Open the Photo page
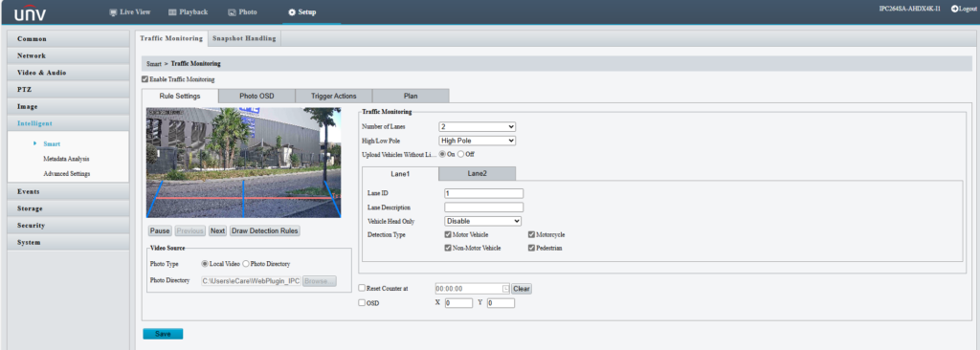This screenshot has width=980, height=350. (x=242, y=11)
